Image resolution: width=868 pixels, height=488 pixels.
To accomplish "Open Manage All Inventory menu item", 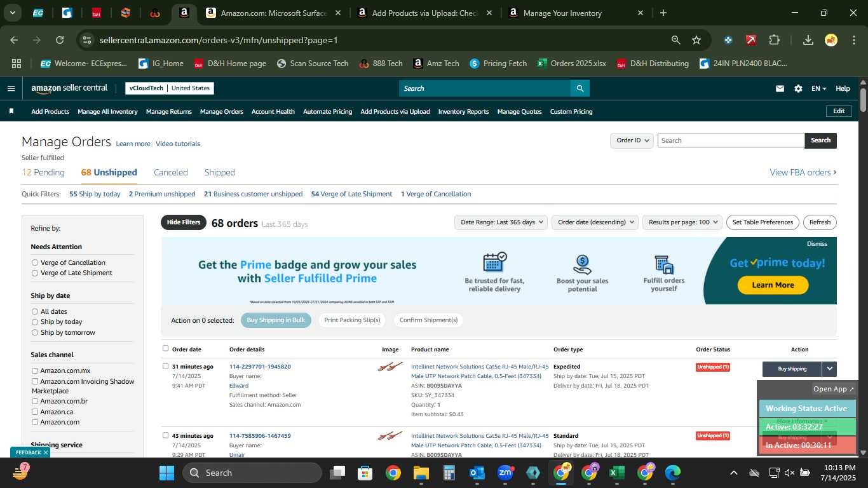I will coord(107,111).
